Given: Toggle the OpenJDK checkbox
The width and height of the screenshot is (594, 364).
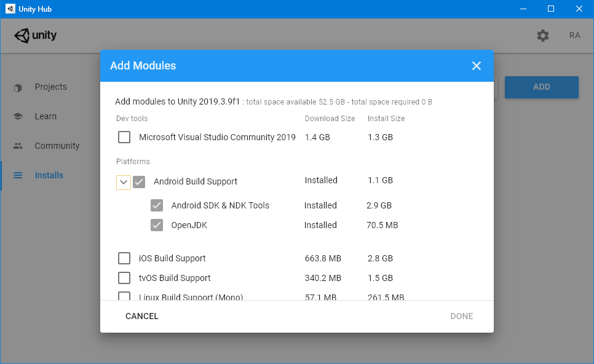Looking at the screenshot, I should coord(157,225).
